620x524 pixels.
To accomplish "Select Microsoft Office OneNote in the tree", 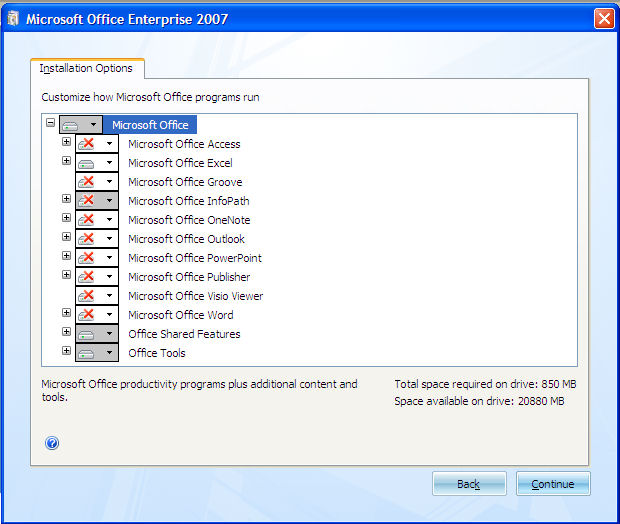I will pos(189,220).
